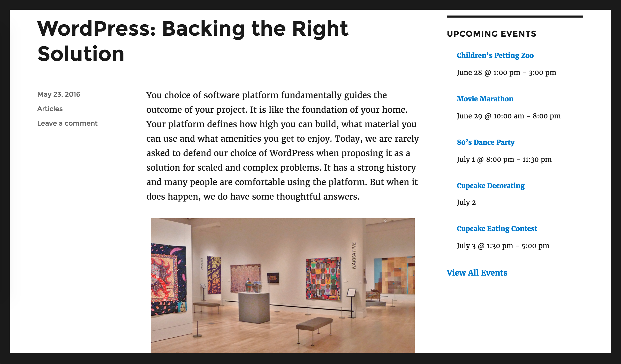Viewport: 621px width, 364px height.
Task: Open the "WordPress: Backing the Right Solution" post title
Action: pos(193,41)
